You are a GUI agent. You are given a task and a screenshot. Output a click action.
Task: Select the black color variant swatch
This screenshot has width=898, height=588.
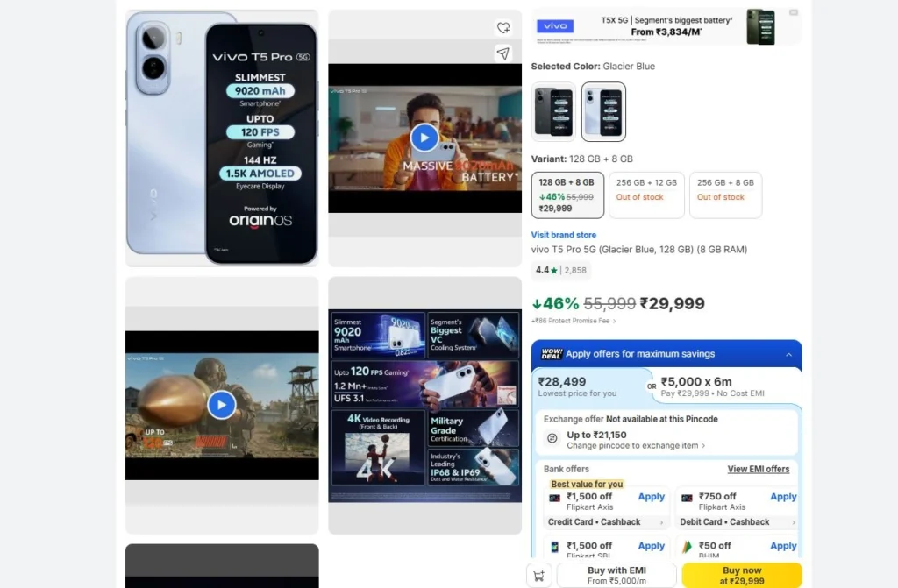point(553,111)
